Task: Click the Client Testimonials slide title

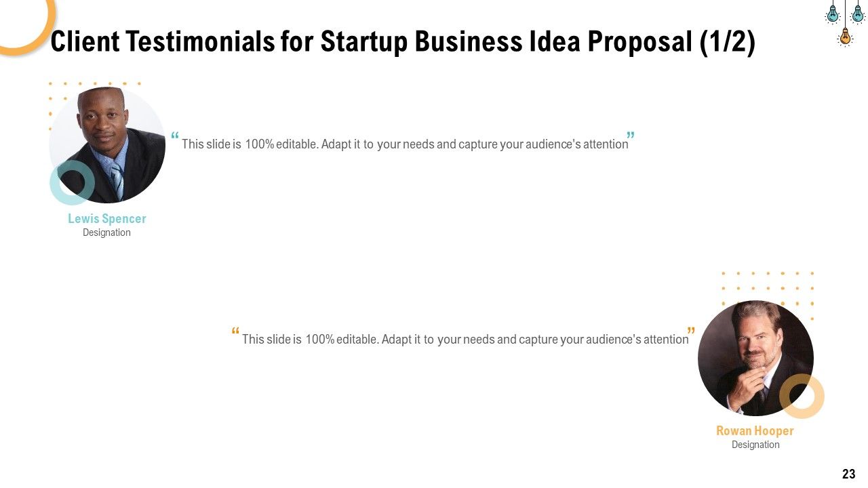Action: click(403, 42)
